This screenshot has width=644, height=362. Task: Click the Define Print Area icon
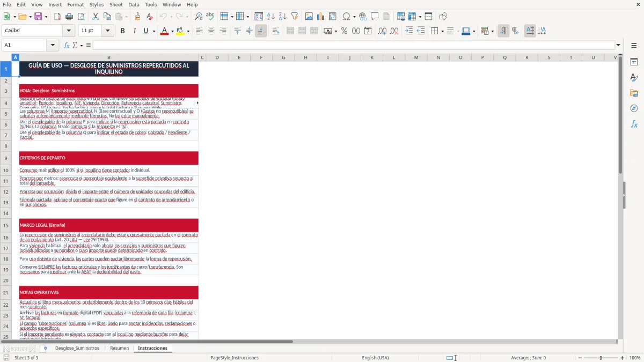[401, 17]
